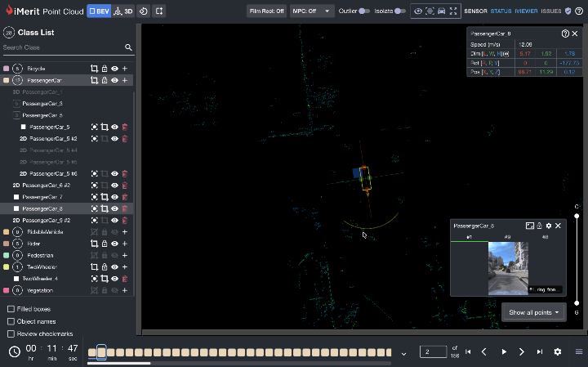
Task: Lock the PassengerCar class
Action: pyautogui.click(x=105, y=81)
